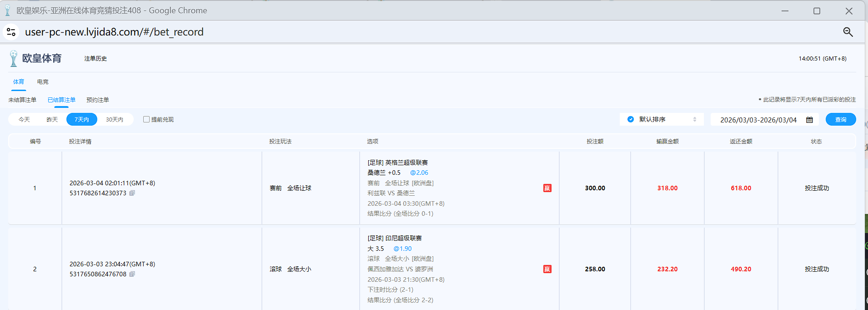Click the 查询 search button
The width and height of the screenshot is (868, 310).
tap(840, 119)
